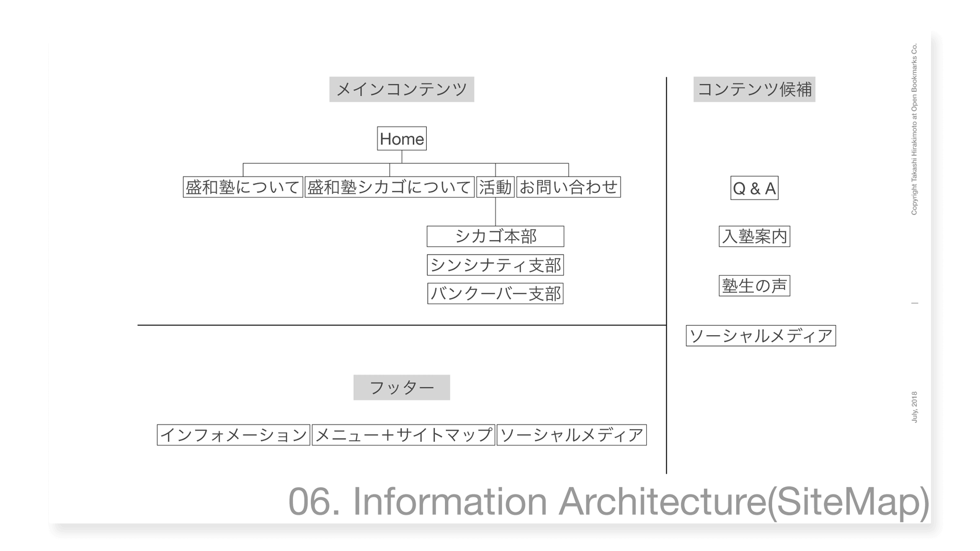Expand メインコンテンツ section header
Image resolution: width=980 pixels, height=551 pixels.
(401, 88)
